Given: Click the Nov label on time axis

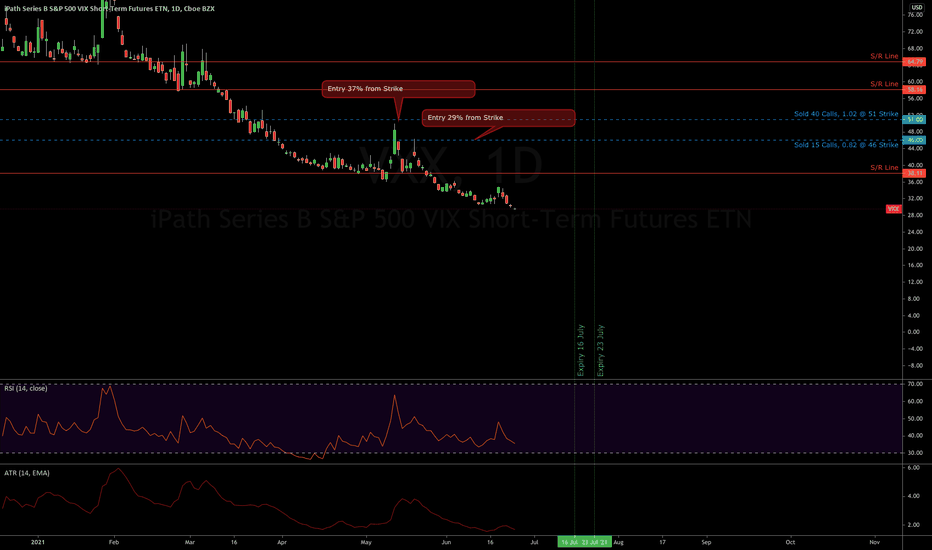Looking at the screenshot, I should click(874, 542).
